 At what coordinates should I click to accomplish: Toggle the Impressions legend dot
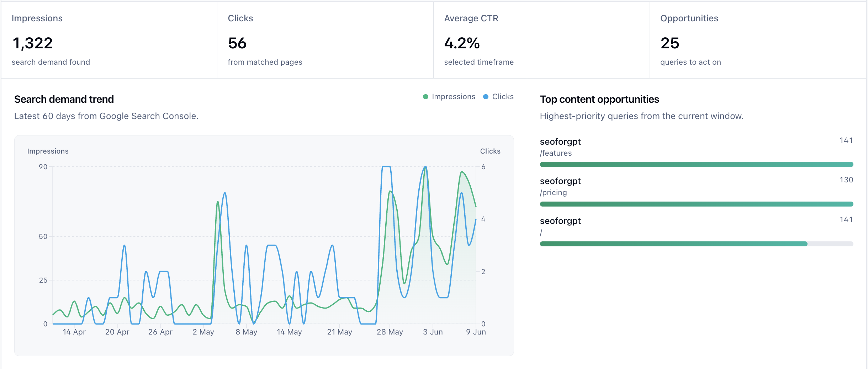pyautogui.click(x=425, y=97)
